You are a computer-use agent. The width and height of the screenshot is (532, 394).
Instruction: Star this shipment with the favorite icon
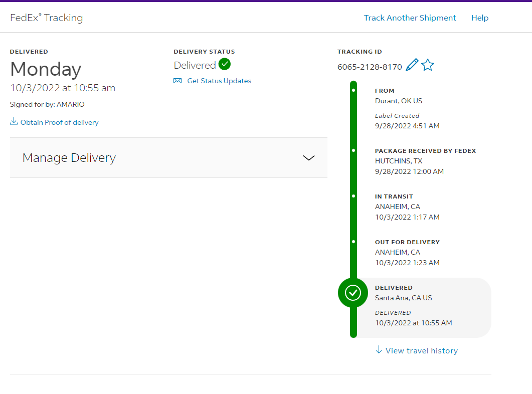pyautogui.click(x=428, y=65)
